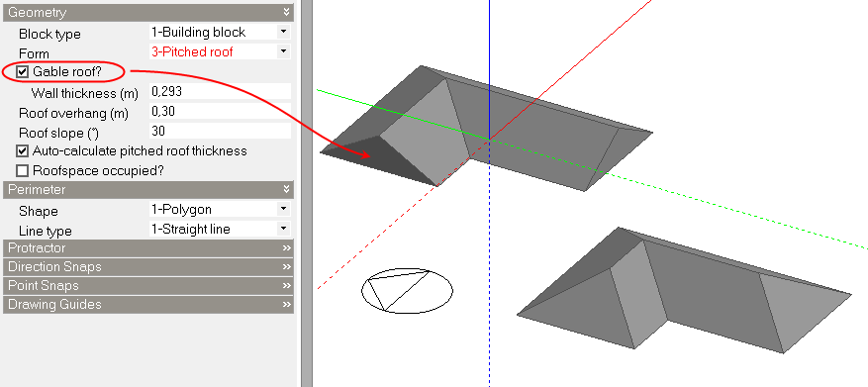Click the Form label
Screen dimensions: 868x387
click(34, 53)
